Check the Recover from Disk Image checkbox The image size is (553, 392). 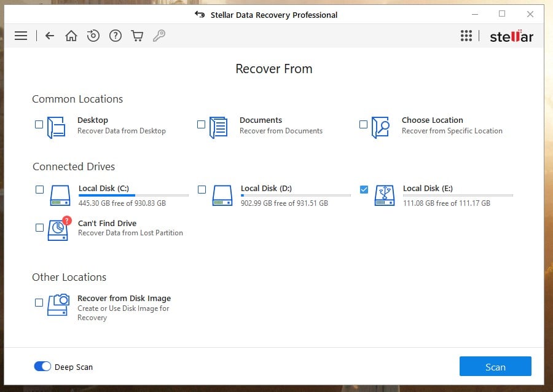pyautogui.click(x=39, y=302)
